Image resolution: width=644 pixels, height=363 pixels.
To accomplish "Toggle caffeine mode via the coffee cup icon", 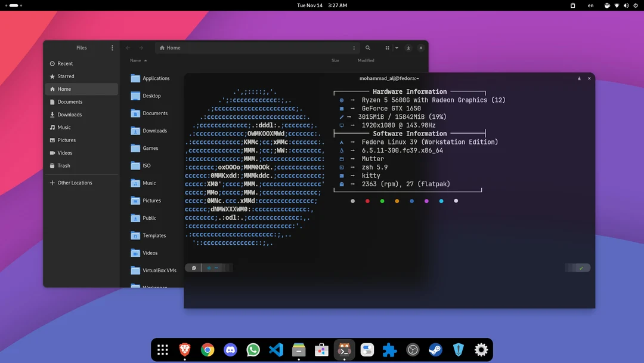I will [x=608, y=5].
